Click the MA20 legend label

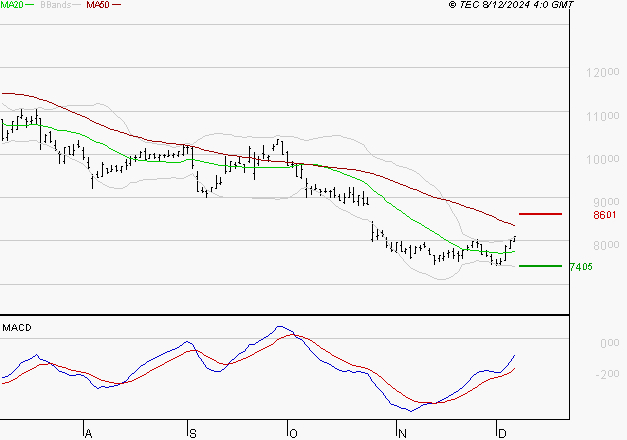tap(13, 6)
